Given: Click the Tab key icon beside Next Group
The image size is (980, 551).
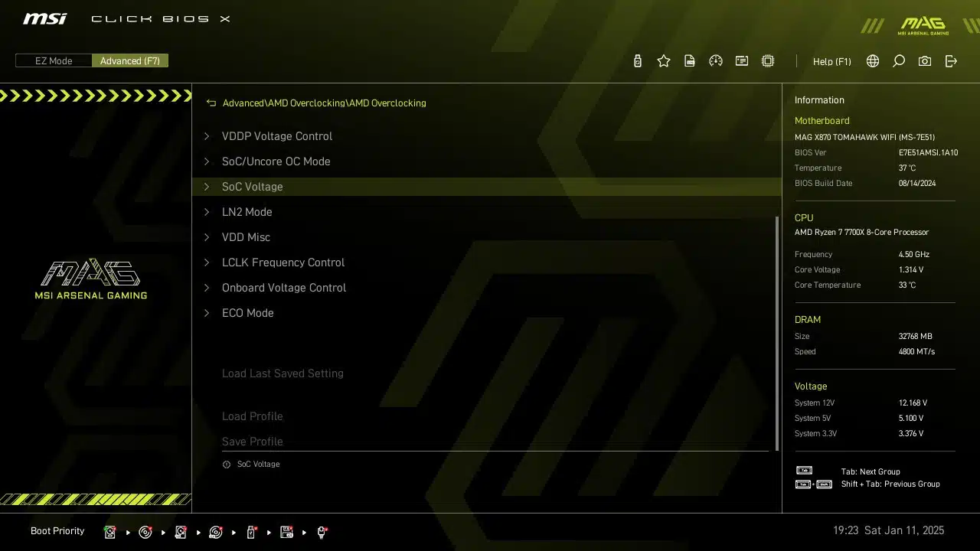Looking at the screenshot, I should click(804, 471).
